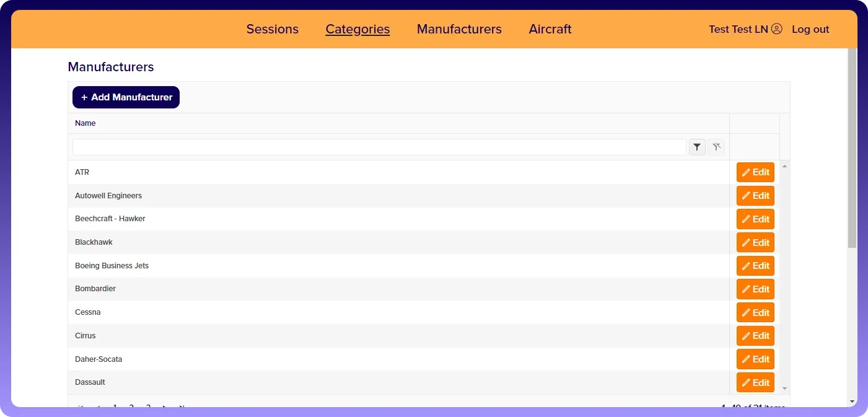Select the Daher-Socata name cell
This screenshot has height=417, width=868.
tap(399, 359)
